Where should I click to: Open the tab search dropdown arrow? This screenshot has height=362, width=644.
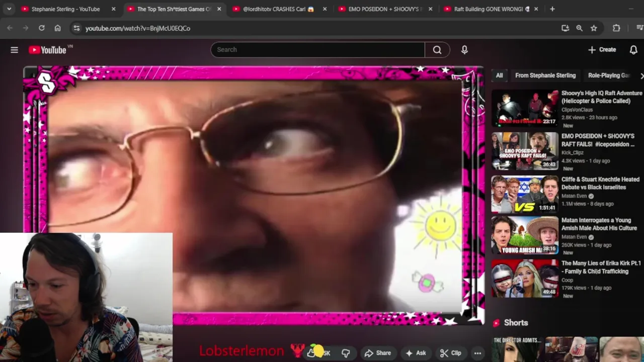click(9, 9)
